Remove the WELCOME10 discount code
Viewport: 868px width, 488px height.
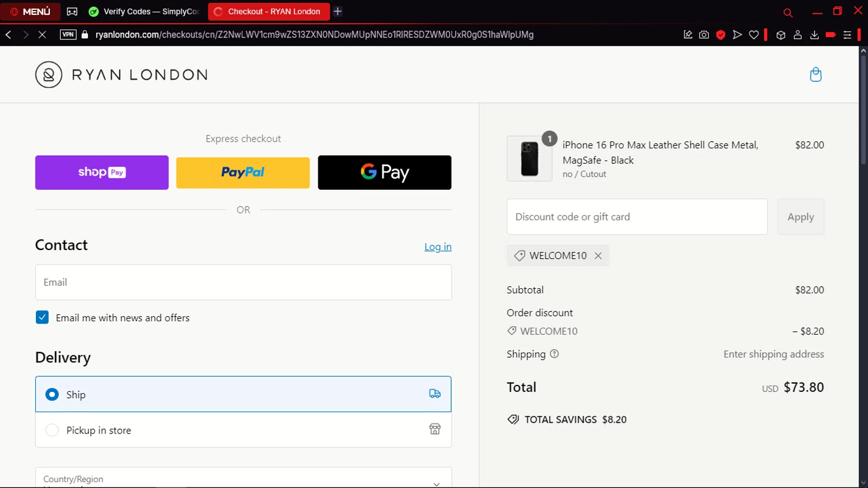click(x=598, y=256)
